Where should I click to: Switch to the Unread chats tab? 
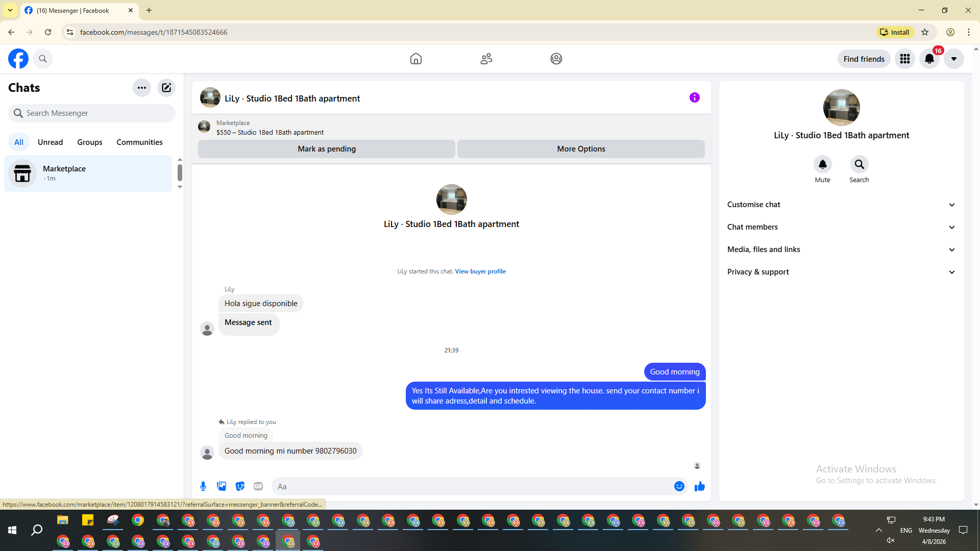(x=50, y=142)
